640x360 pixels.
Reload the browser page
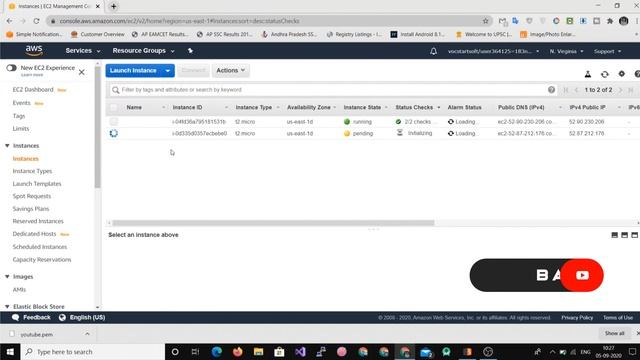tap(36, 21)
